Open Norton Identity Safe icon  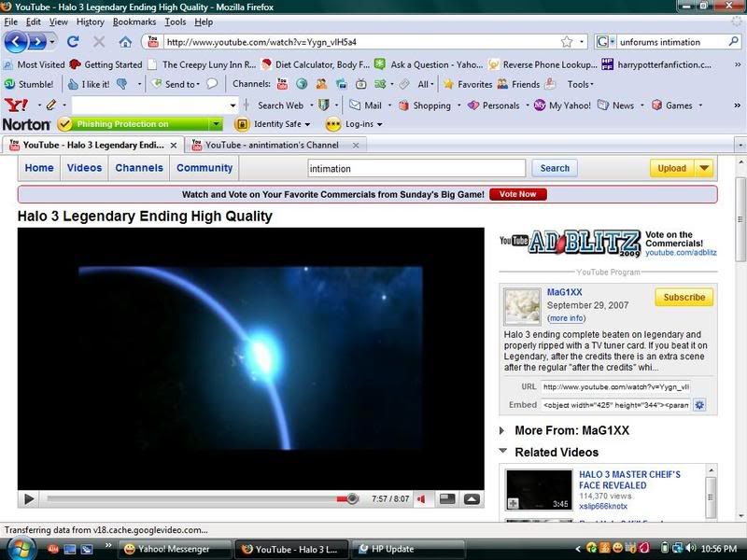pyautogui.click(x=242, y=124)
